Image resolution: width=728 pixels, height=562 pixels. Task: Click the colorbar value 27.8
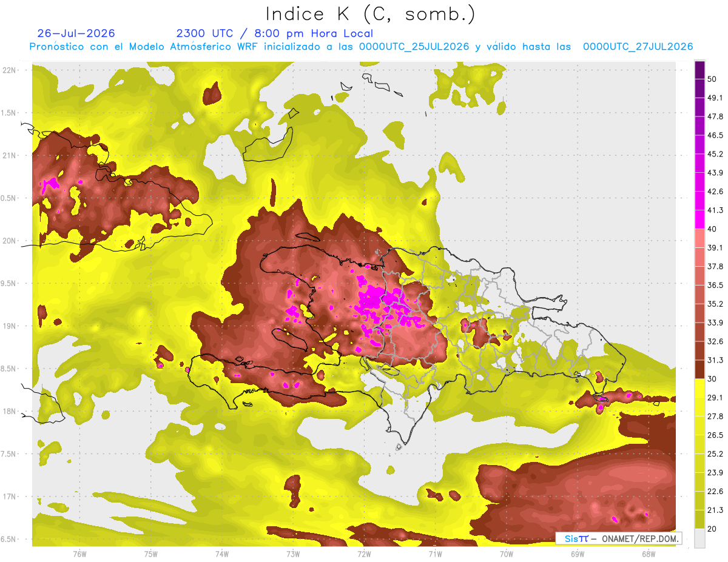pyautogui.click(x=715, y=416)
